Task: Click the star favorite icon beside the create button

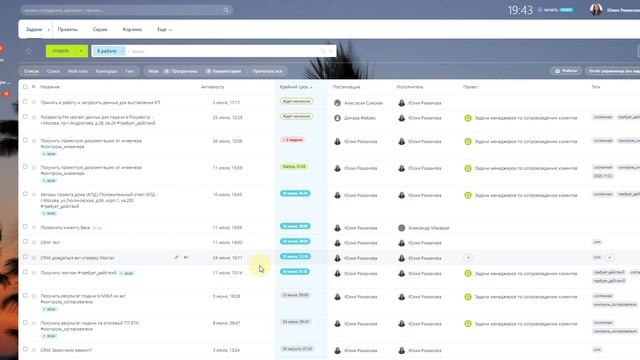Action: [29, 51]
